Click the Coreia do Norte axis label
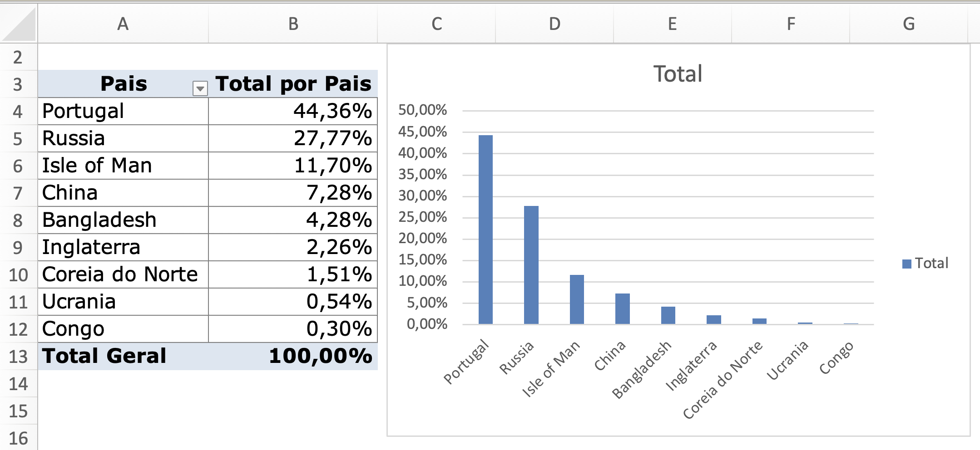 coord(723,380)
